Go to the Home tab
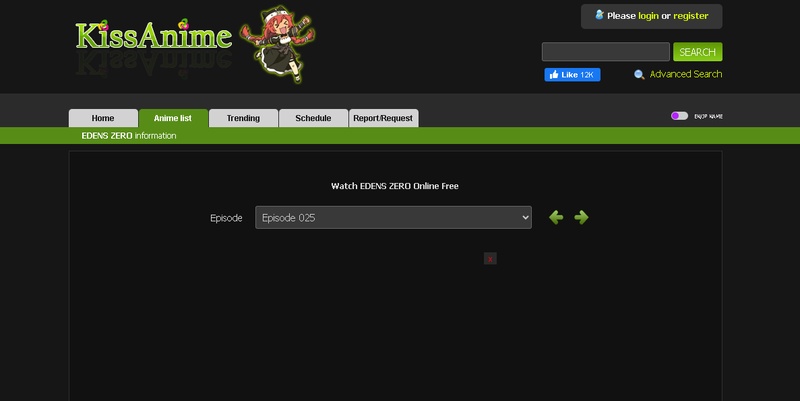This screenshot has height=401, width=800. point(103,118)
